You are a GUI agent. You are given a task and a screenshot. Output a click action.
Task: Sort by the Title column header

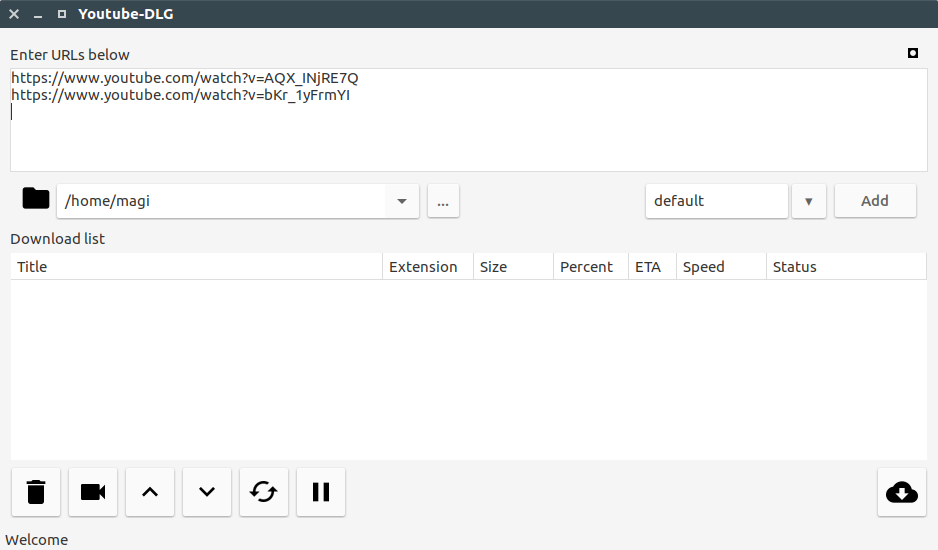point(196,267)
